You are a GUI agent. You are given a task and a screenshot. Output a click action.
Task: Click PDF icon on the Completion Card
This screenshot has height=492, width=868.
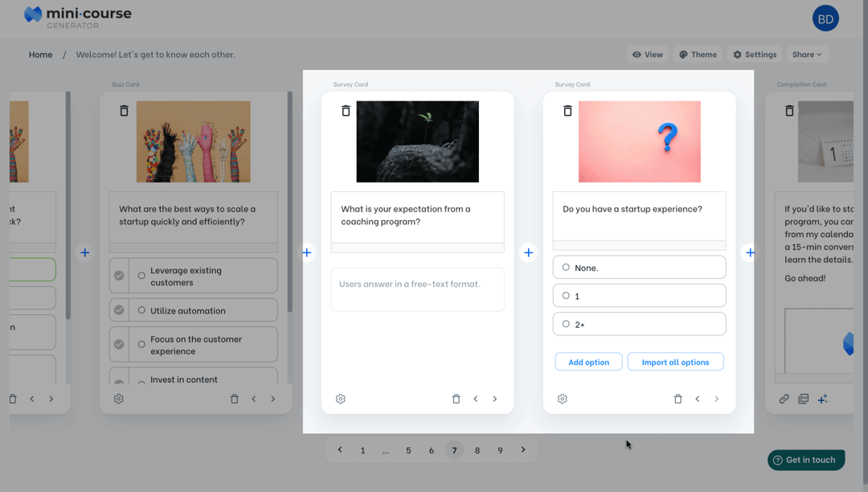(803, 399)
